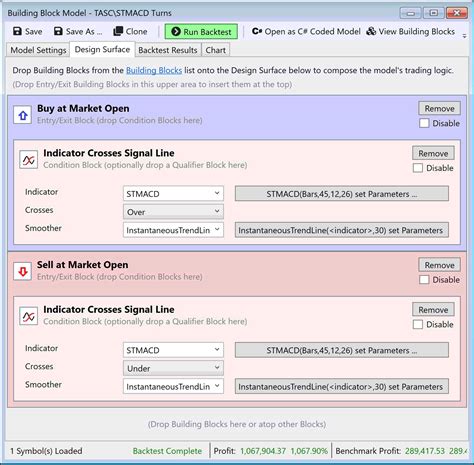Click the Backtest Complete status text
This screenshot has height=465, width=474.
click(167, 451)
